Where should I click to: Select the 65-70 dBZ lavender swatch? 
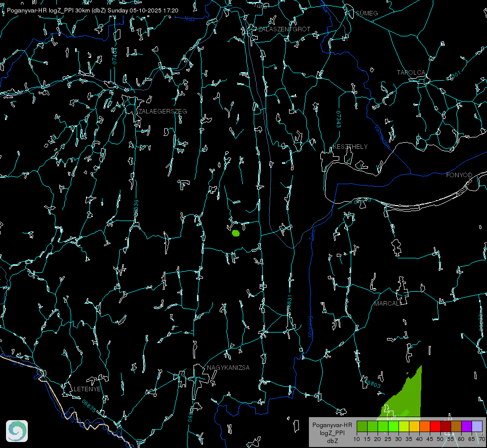477,426
